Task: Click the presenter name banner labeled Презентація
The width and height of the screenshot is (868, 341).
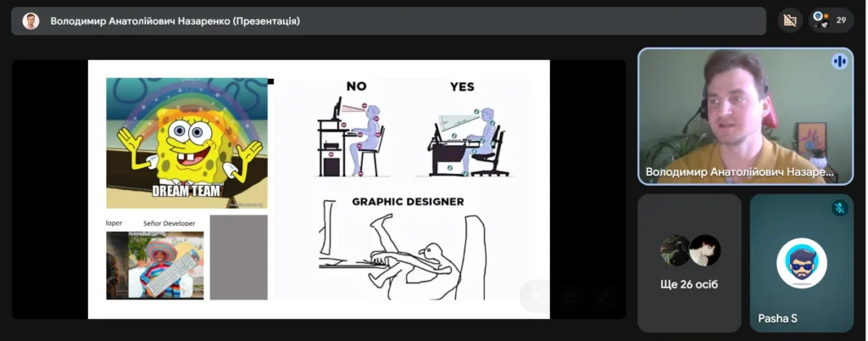Action: pyautogui.click(x=175, y=21)
